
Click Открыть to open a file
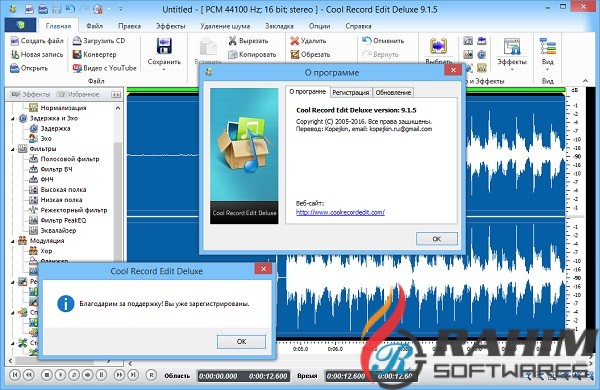(29, 68)
